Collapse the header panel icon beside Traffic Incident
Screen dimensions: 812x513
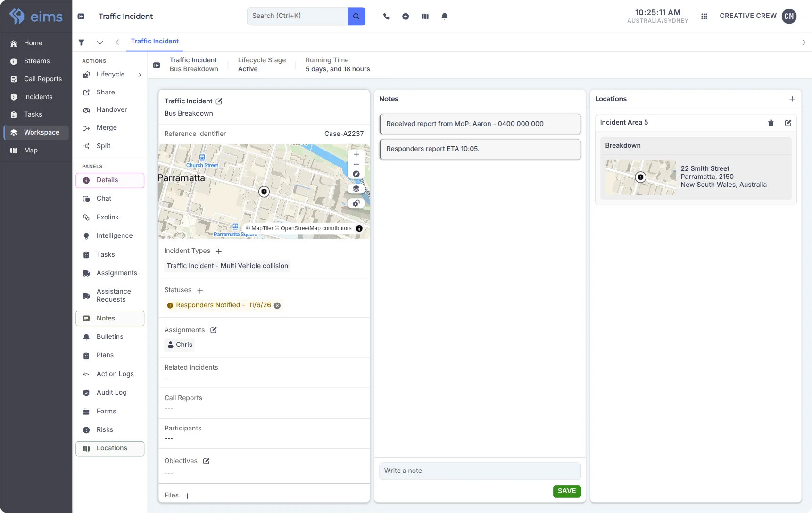pyautogui.click(x=157, y=65)
